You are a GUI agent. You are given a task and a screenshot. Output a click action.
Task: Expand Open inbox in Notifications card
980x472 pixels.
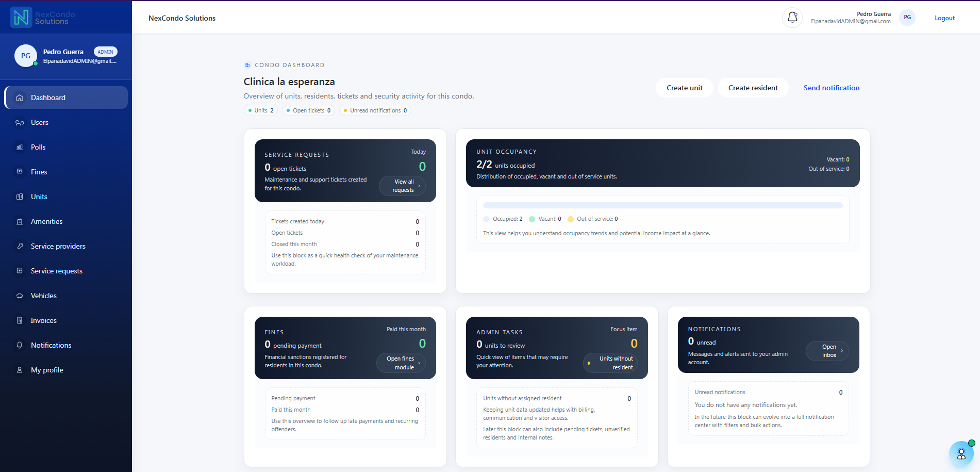pos(827,351)
